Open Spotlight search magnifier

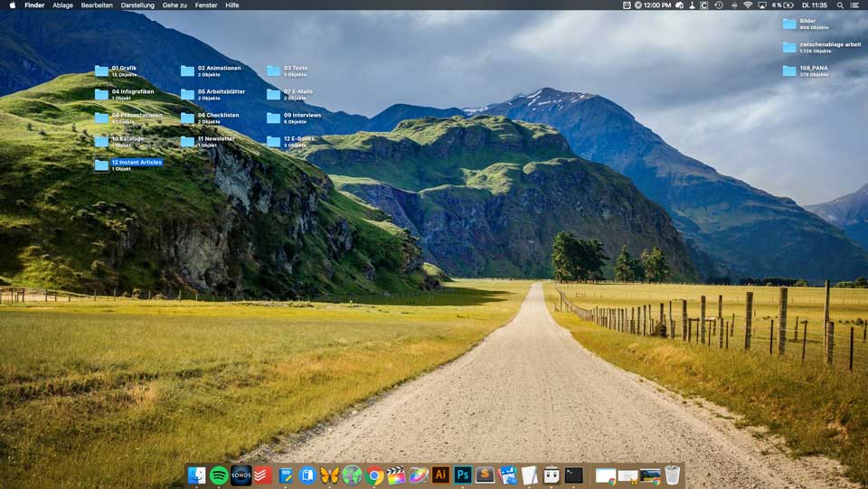[x=840, y=5]
